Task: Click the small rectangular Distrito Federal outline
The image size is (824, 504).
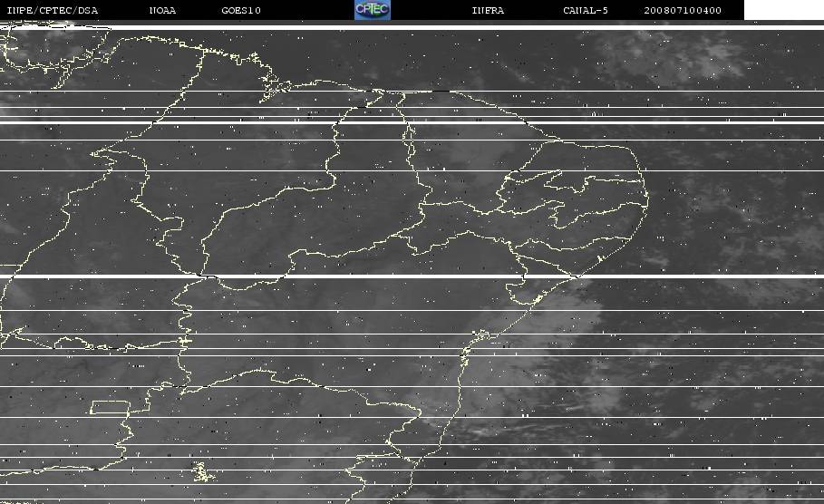Action: (x=111, y=407)
